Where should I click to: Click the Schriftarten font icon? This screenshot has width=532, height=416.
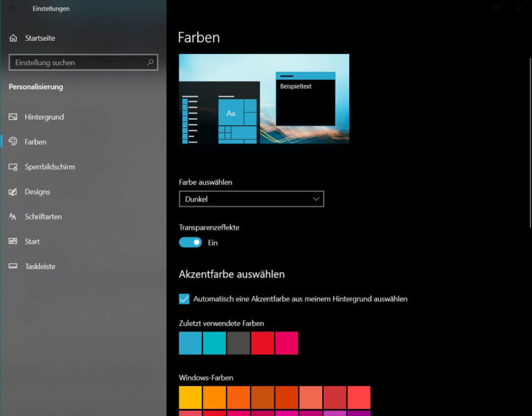[13, 217]
